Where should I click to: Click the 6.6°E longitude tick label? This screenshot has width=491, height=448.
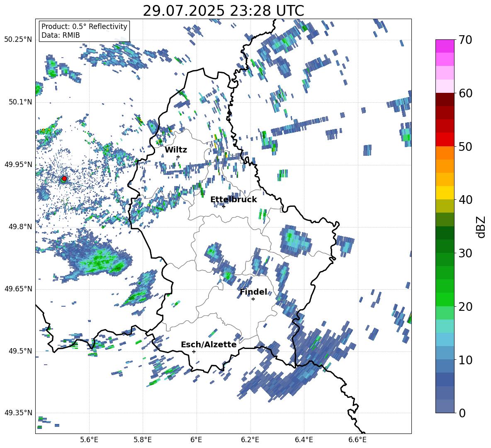[357, 440]
